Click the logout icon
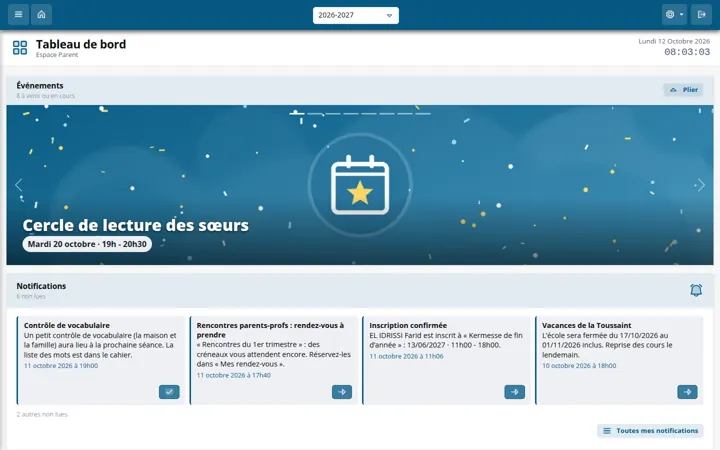 [701, 15]
